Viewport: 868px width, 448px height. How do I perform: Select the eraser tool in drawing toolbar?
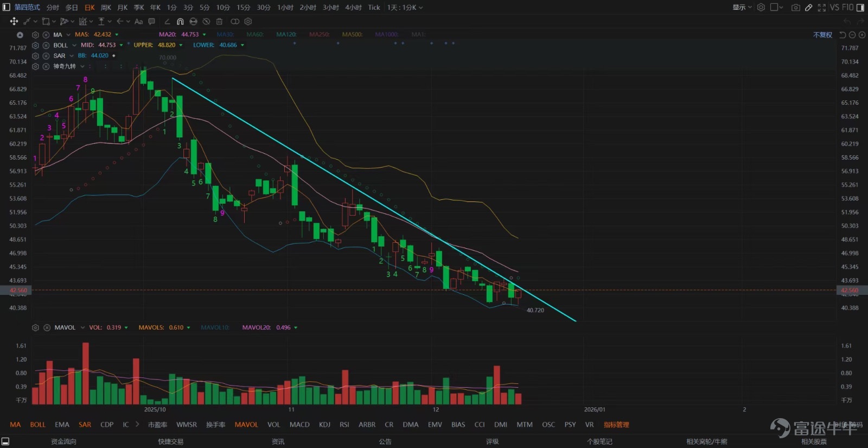[167, 21]
